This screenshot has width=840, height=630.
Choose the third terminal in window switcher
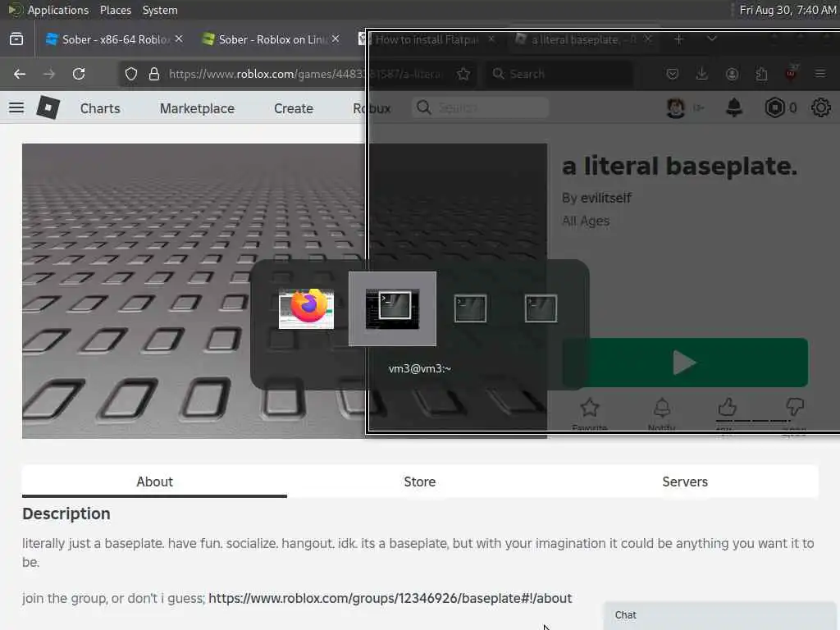(470, 308)
